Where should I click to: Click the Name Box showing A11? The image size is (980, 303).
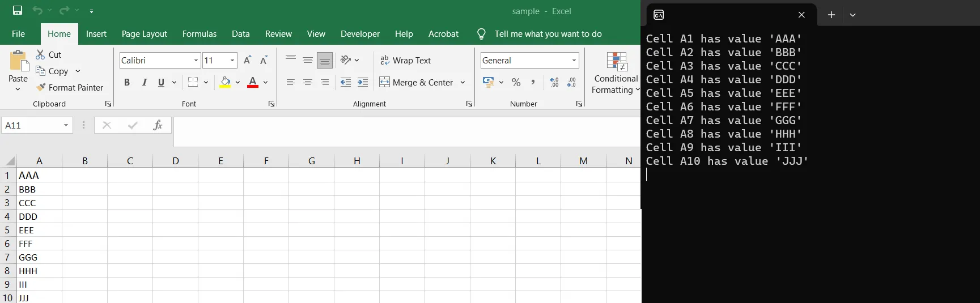pyautogui.click(x=32, y=125)
